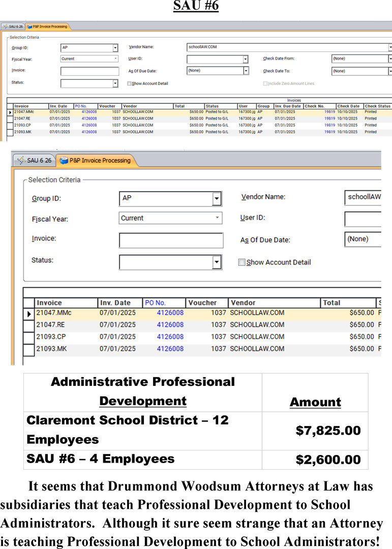392x549 pixels.
Task: Sort by Inv. Date column header in enlarged grid
Action: click(x=115, y=303)
